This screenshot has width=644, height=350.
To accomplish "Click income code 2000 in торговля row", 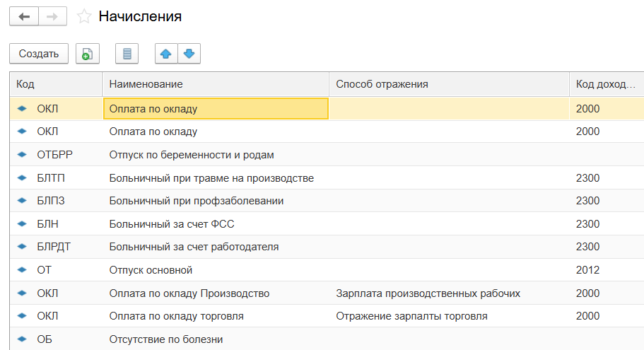I will [x=587, y=316].
